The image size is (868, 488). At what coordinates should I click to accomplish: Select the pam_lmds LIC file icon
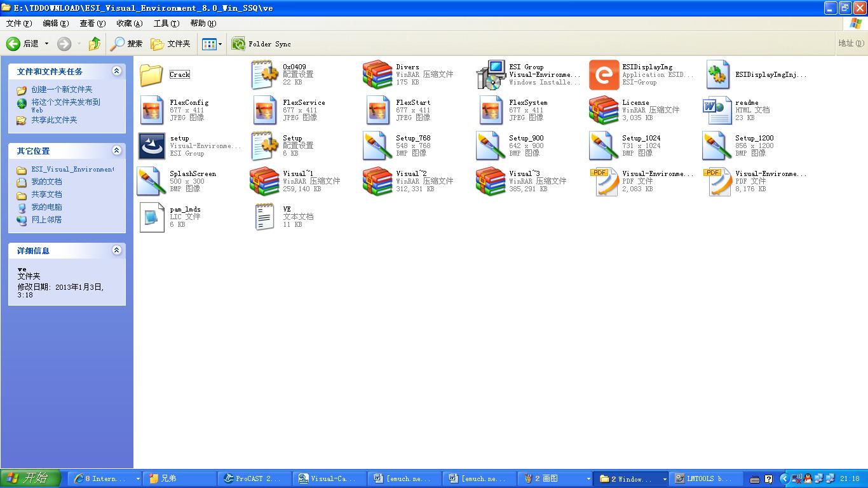coord(152,217)
